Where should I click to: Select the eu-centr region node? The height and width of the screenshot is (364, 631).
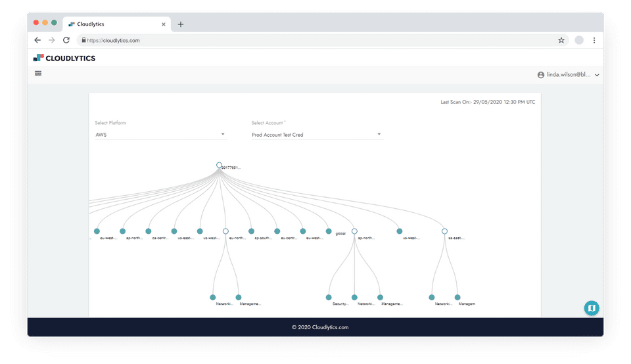[x=277, y=231]
